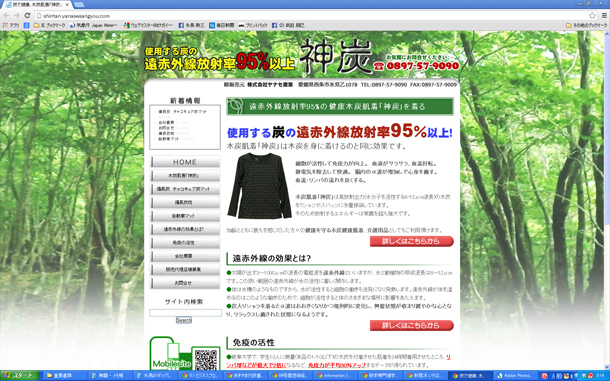Open the 備長炭 チャコキュア炭マット sidebar menu item
Screen dimensions: 610x381
(185, 189)
